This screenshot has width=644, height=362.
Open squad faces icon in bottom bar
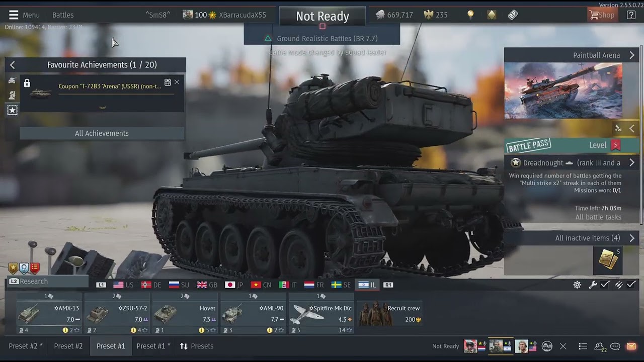point(547,346)
